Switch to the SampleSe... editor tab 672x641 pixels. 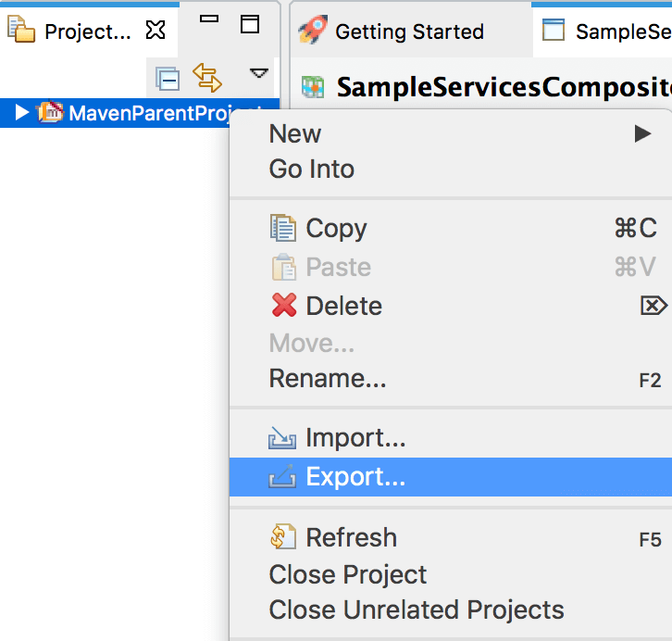(604, 31)
